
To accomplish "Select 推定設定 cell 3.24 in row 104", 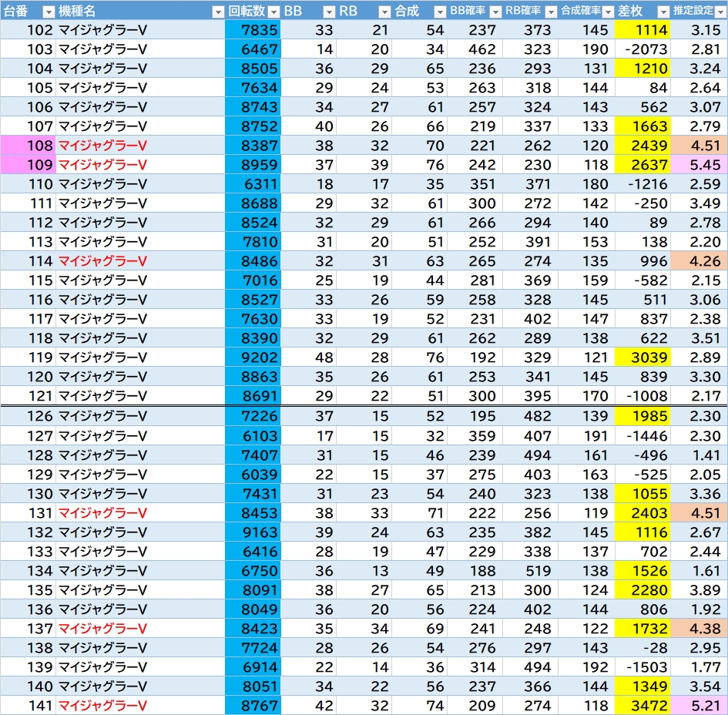I will pyautogui.click(x=699, y=69).
